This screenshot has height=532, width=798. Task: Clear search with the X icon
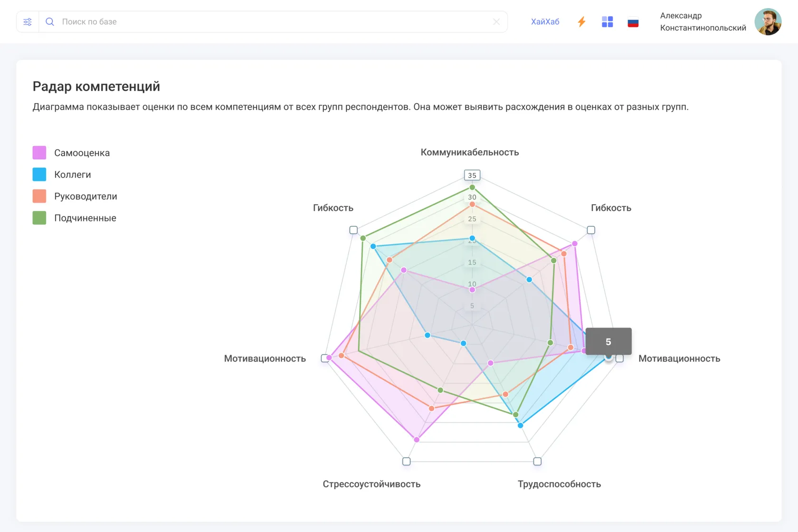click(x=496, y=22)
